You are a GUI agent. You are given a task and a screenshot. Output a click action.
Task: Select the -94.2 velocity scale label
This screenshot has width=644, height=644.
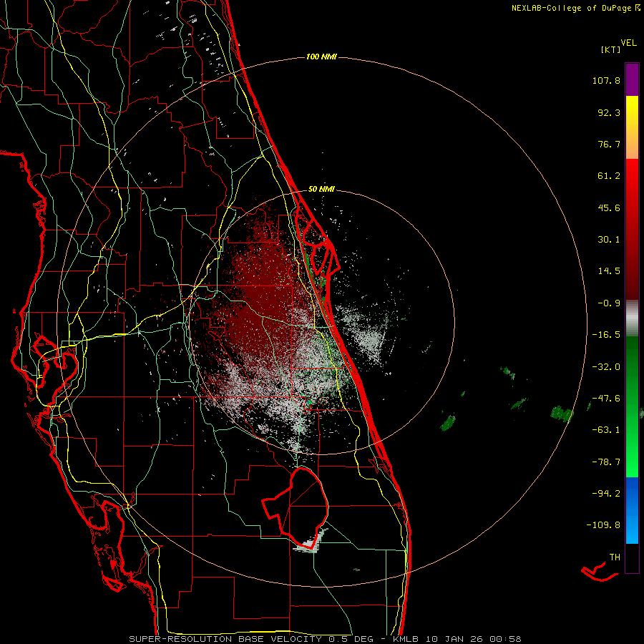(606, 493)
